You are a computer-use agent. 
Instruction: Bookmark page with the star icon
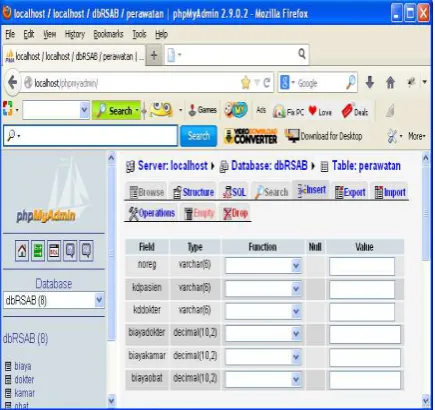tap(246, 82)
